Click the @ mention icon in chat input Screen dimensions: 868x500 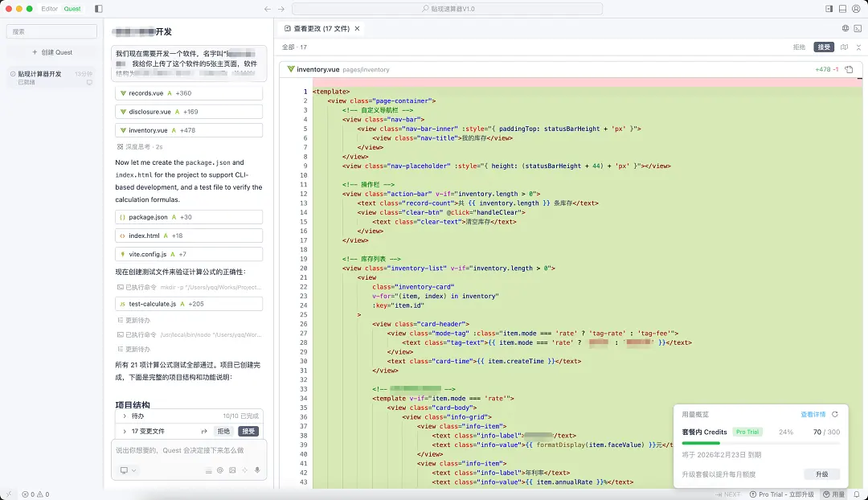tap(220, 470)
